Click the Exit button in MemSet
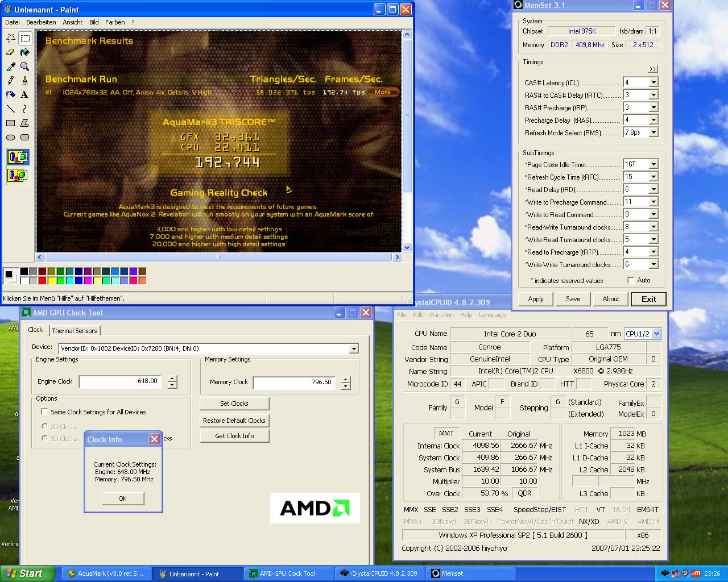 (649, 299)
